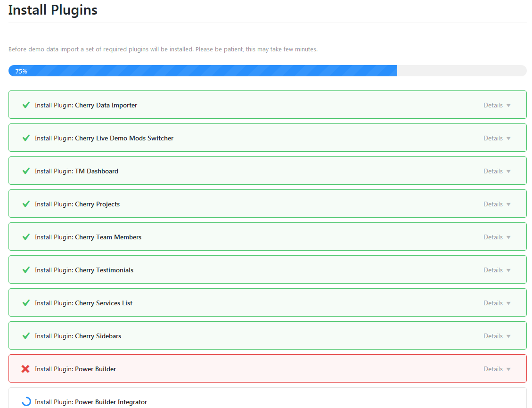Click the Cherry Team Members checkmark icon
Viewport: 532px width, 408px height.
(26, 237)
